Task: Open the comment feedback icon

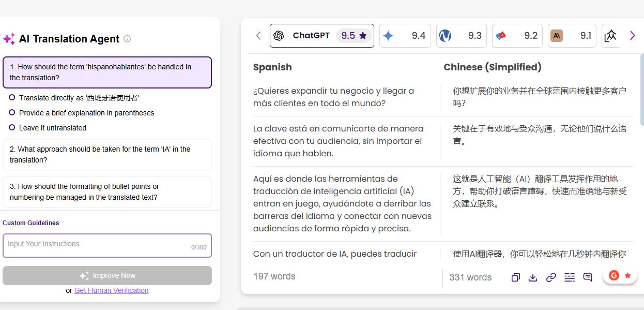Action: point(588,277)
